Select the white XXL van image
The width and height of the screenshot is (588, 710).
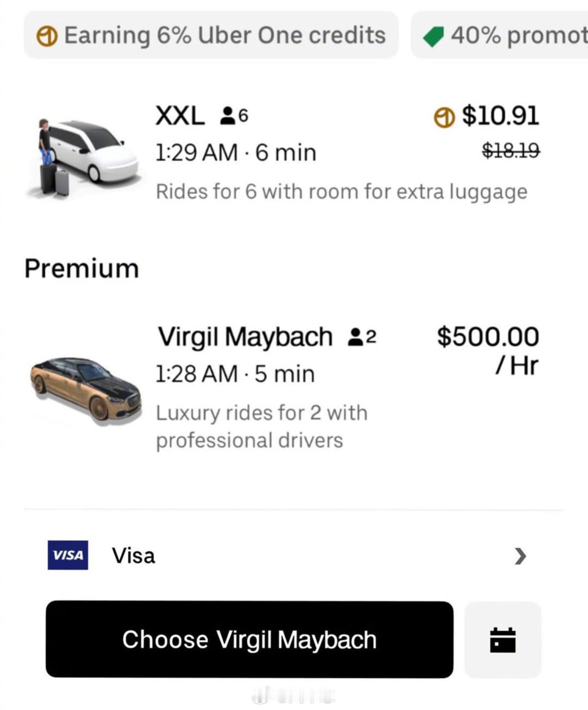[x=83, y=155]
